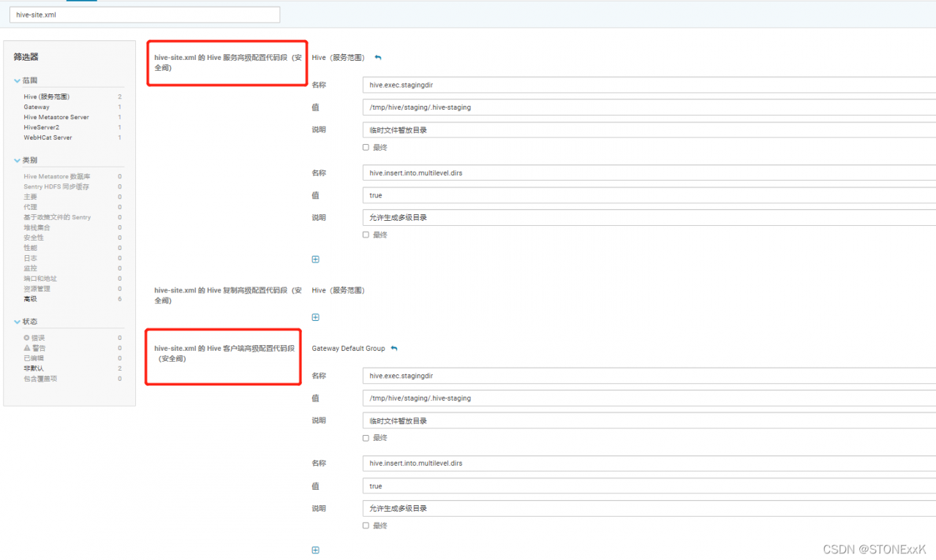Edit the hive.insert.into.multilevel.dirs name field under Gateway Default Group
Image resolution: width=936 pixels, height=560 pixels.
click(649, 463)
